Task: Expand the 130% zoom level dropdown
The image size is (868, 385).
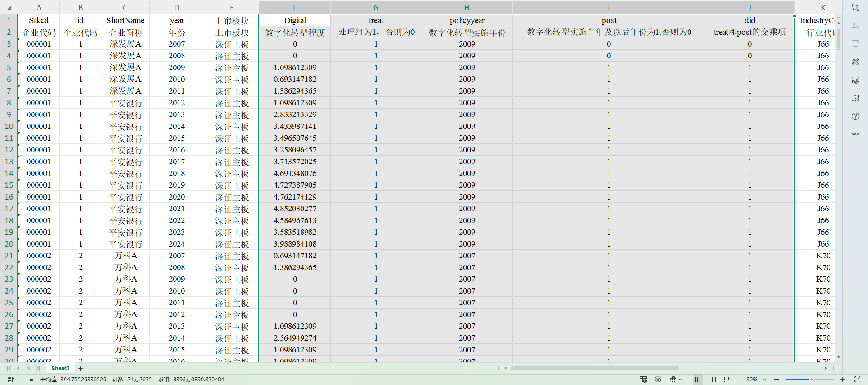Action: (x=764, y=380)
